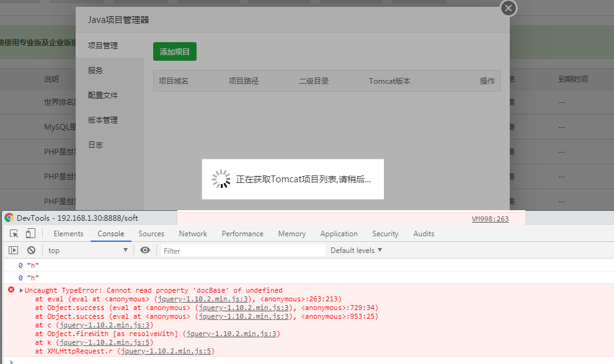The width and height of the screenshot is (614, 364).
Task: Clear the console with the ban icon
Action: click(32, 250)
